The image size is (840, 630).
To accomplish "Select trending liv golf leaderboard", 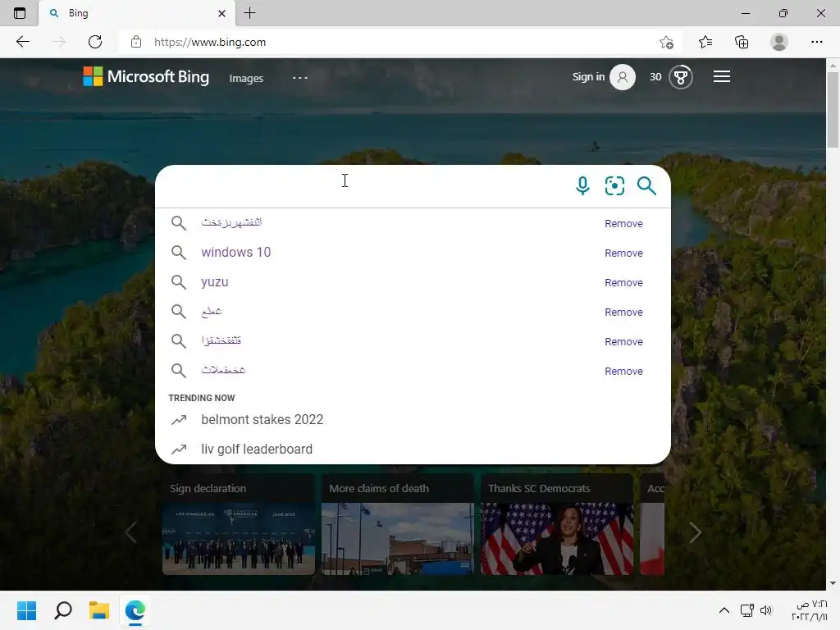I will click(413, 449).
